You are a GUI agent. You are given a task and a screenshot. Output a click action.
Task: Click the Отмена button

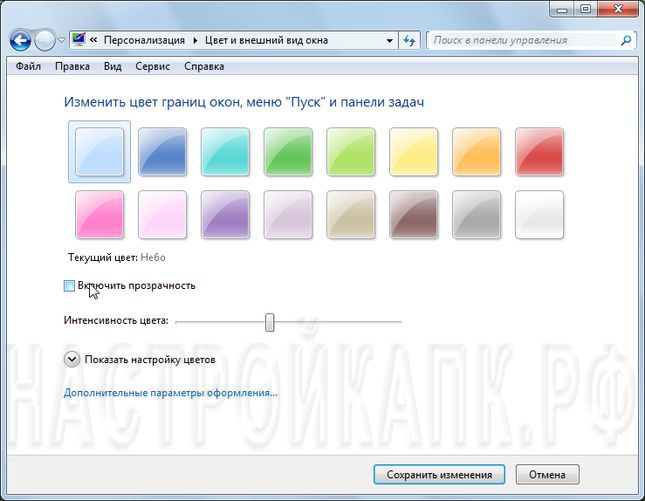tap(548, 475)
